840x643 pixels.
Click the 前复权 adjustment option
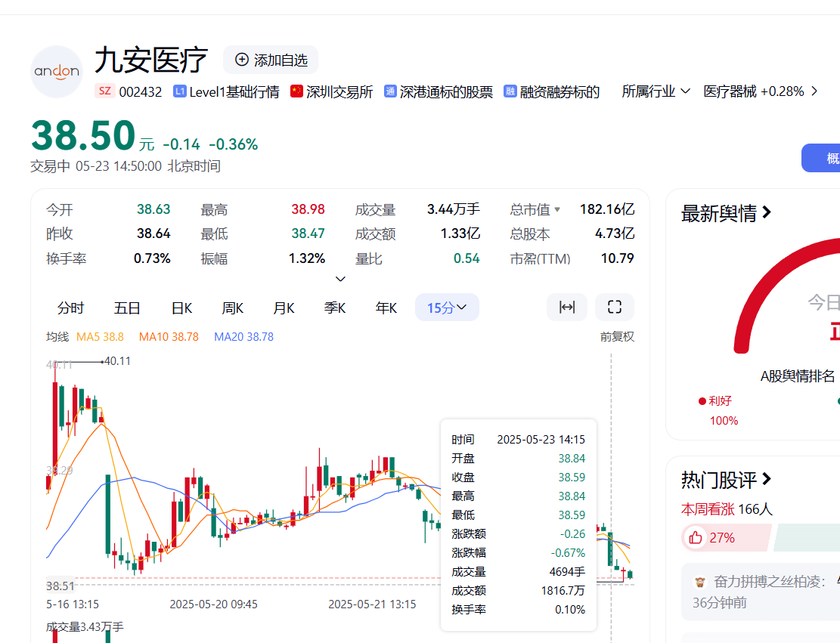[617, 337]
